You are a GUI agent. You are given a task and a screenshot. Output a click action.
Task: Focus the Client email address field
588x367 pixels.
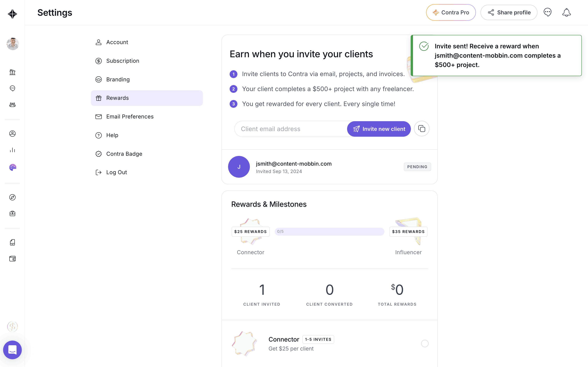[290, 129]
